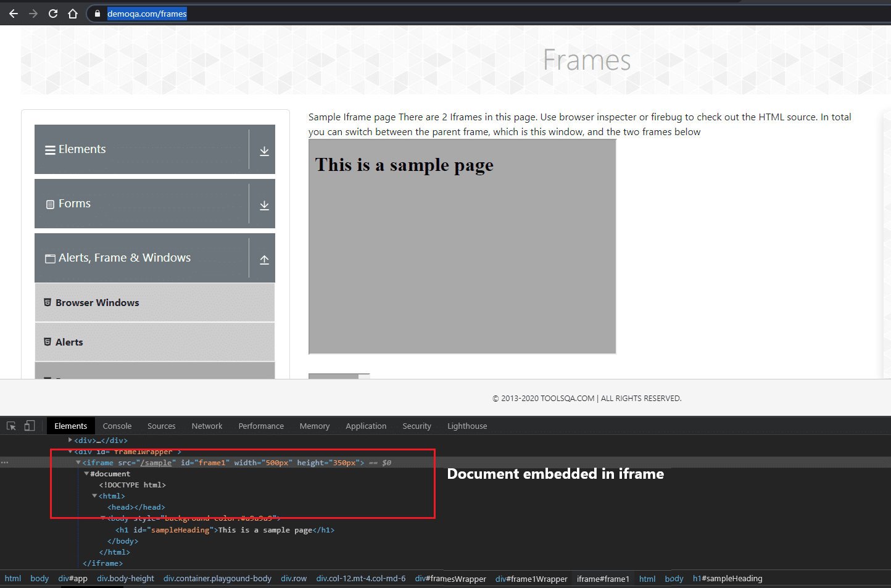891x588 pixels.
Task: Open the Elements sidebar group header
Action: click(x=155, y=149)
